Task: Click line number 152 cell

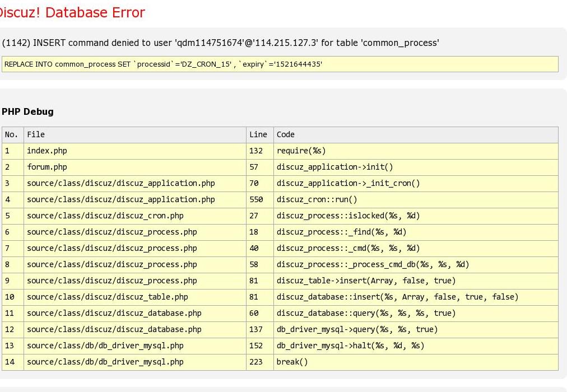Action: (x=259, y=346)
